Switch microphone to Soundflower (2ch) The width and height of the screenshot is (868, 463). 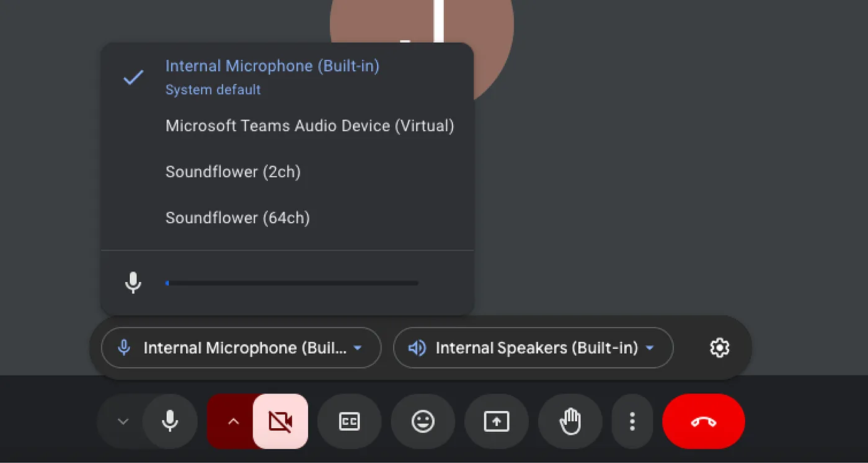click(233, 171)
